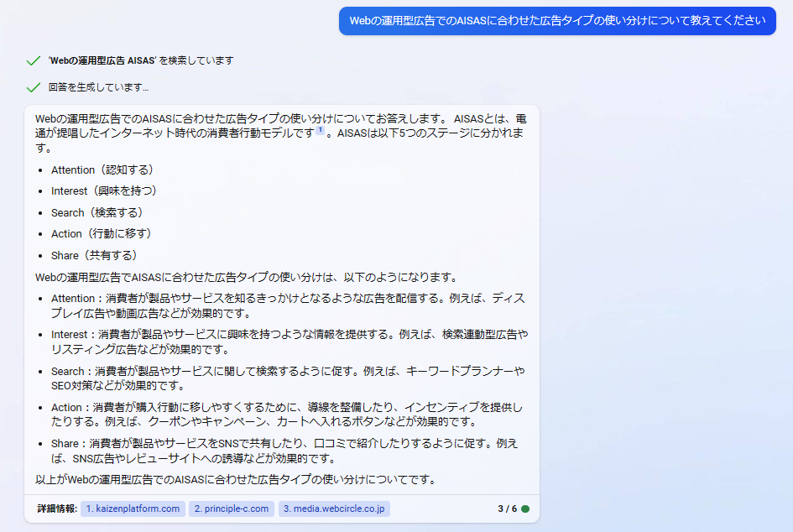Image resolution: width=793 pixels, height=532 pixels.
Task: Click the Attention（認知する） bullet item
Action: (x=102, y=170)
